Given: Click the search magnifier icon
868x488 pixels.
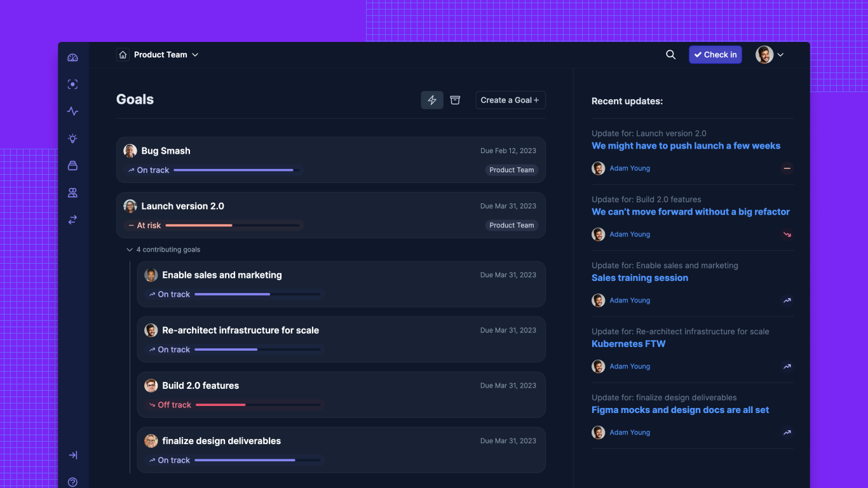Looking at the screenshot, I should click(x=670, y=55).
